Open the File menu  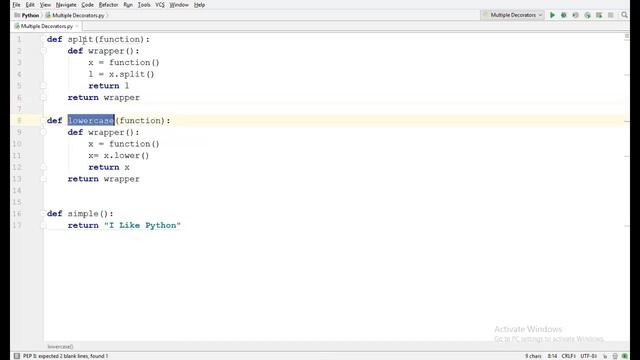[x=16, y=5]
